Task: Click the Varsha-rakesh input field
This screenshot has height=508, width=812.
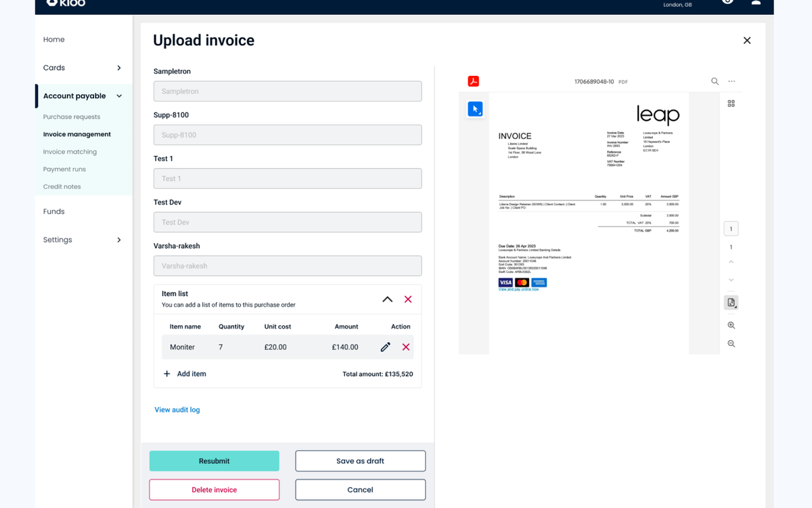Action: pos(288,266)
